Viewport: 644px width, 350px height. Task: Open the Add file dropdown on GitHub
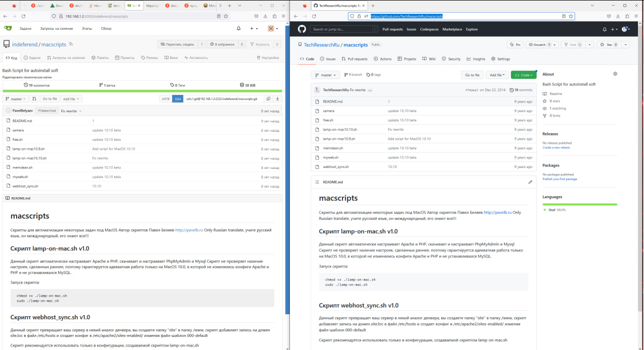point(497,75)
